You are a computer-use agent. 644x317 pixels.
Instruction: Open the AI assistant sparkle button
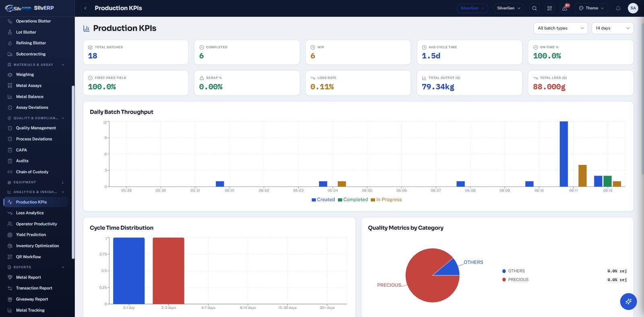click(628, 301)
